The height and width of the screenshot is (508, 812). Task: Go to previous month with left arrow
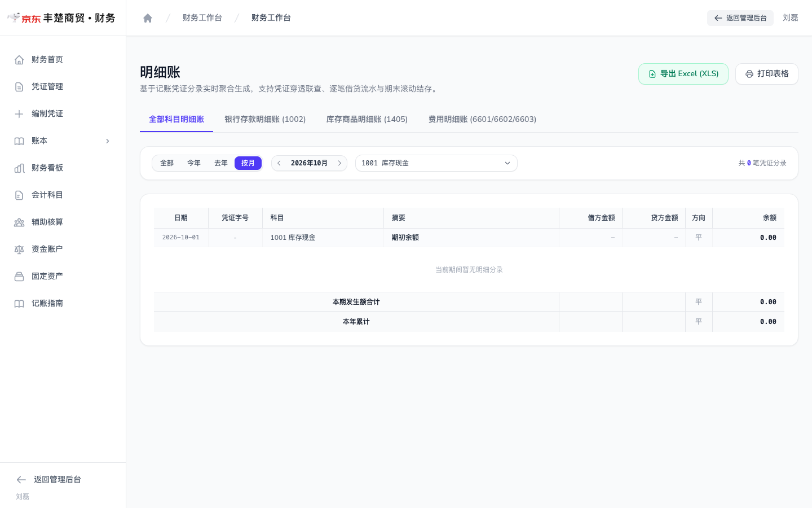click(279, 163)
